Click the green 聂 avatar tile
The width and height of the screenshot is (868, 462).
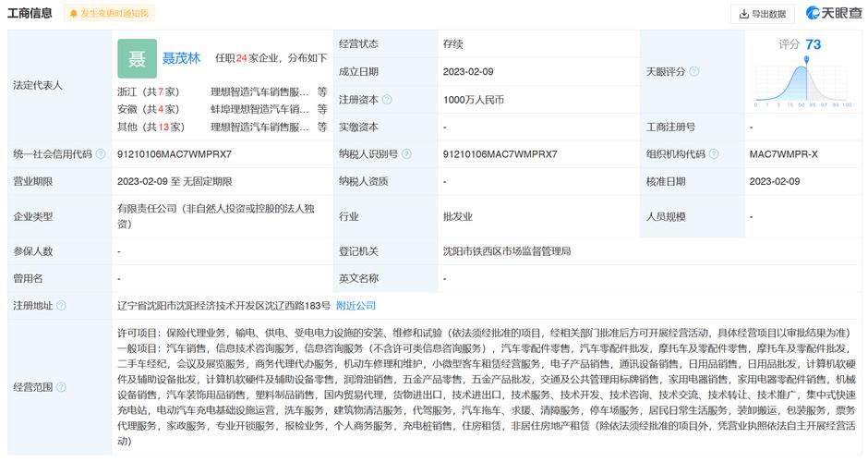coord(137,58)
